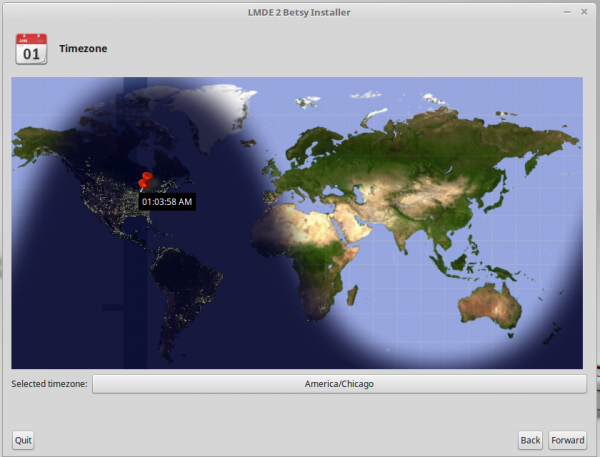Open the America/Chicago timezone selector
The height and width of the screenshot is (457, 600).
pos(339,384)
